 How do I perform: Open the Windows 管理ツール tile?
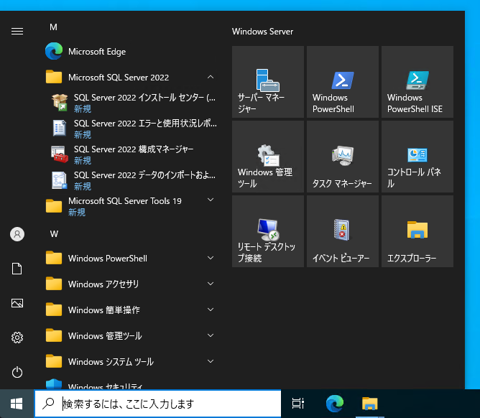268,157
